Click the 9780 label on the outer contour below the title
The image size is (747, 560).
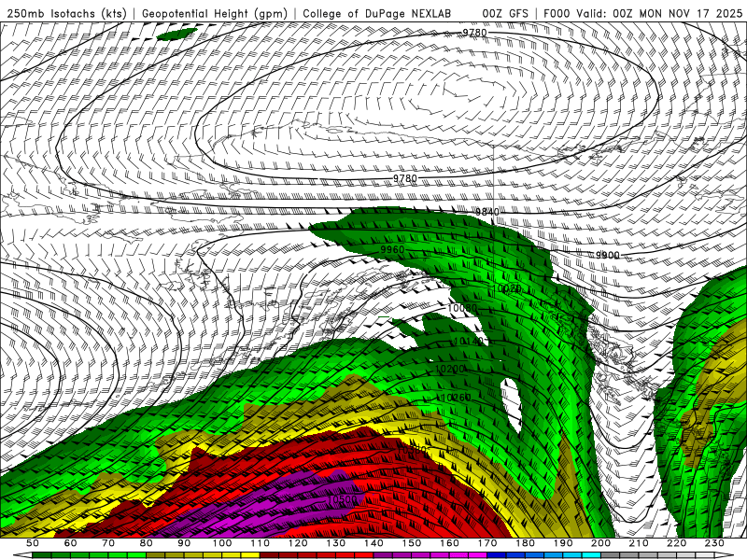[x=474, y=33]
